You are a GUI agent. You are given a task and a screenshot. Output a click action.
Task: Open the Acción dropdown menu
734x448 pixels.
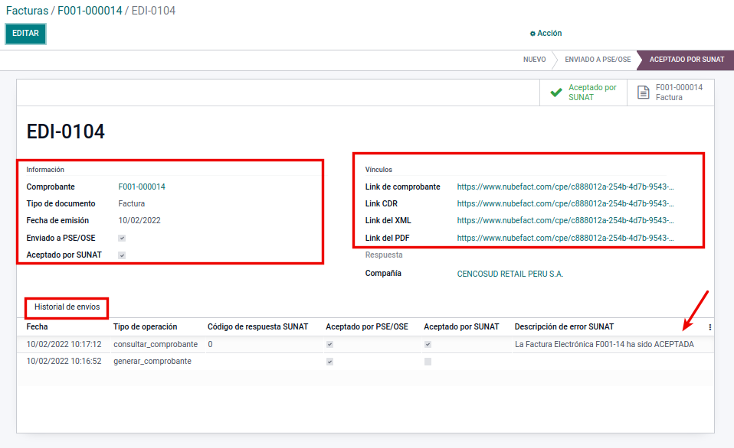[x=548, y=33]
